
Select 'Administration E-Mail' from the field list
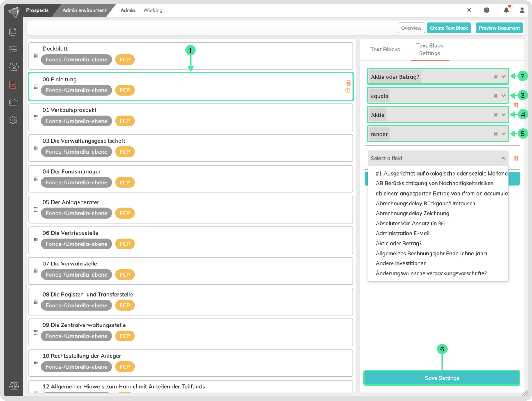click(x=402, y=233)
